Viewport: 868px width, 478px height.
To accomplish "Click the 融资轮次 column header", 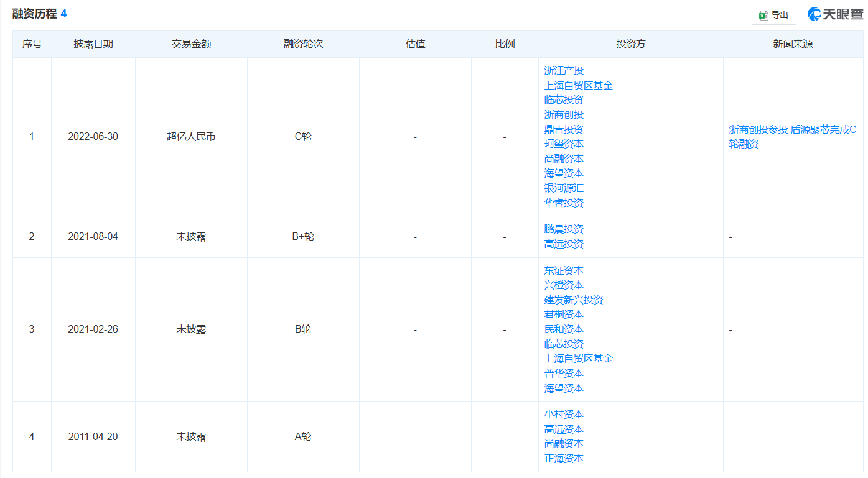I will [304, 44].
